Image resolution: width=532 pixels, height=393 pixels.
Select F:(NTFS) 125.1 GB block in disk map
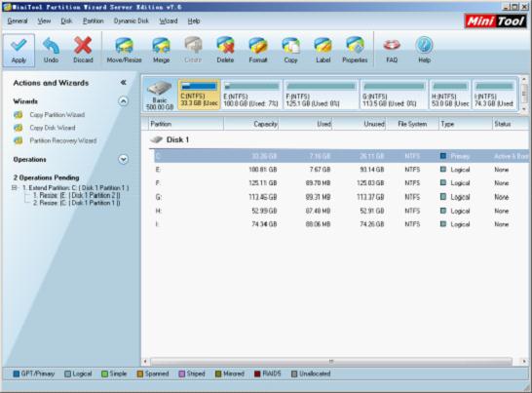321,95
